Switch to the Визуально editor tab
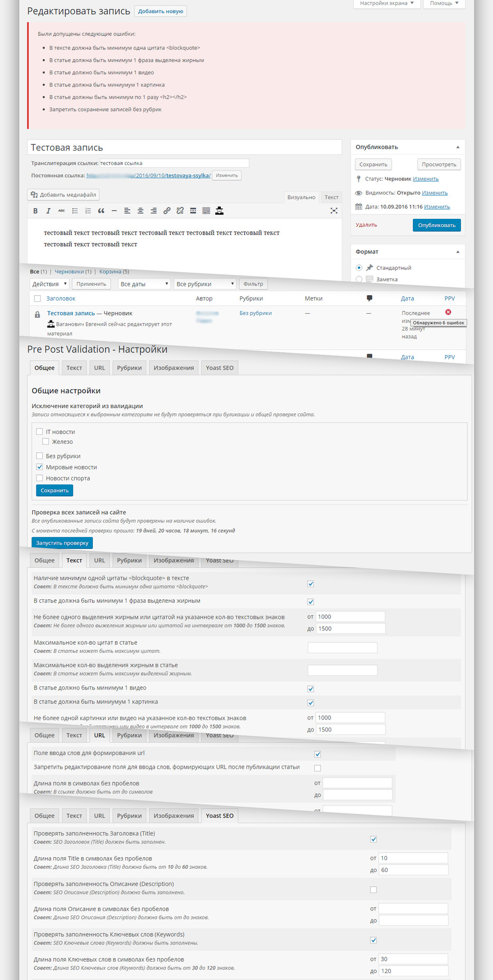The height and width of the screenshot is (980, 493). pos(301,197)
